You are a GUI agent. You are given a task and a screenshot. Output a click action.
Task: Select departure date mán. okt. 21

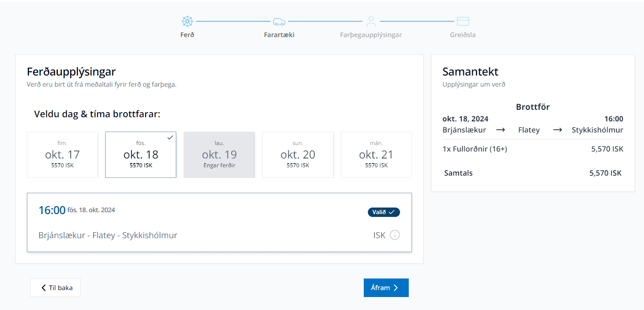point(376,155)
